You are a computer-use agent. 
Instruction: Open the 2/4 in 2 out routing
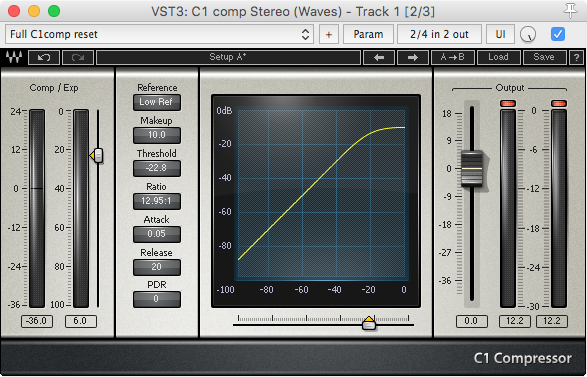[x=439, y=34]
